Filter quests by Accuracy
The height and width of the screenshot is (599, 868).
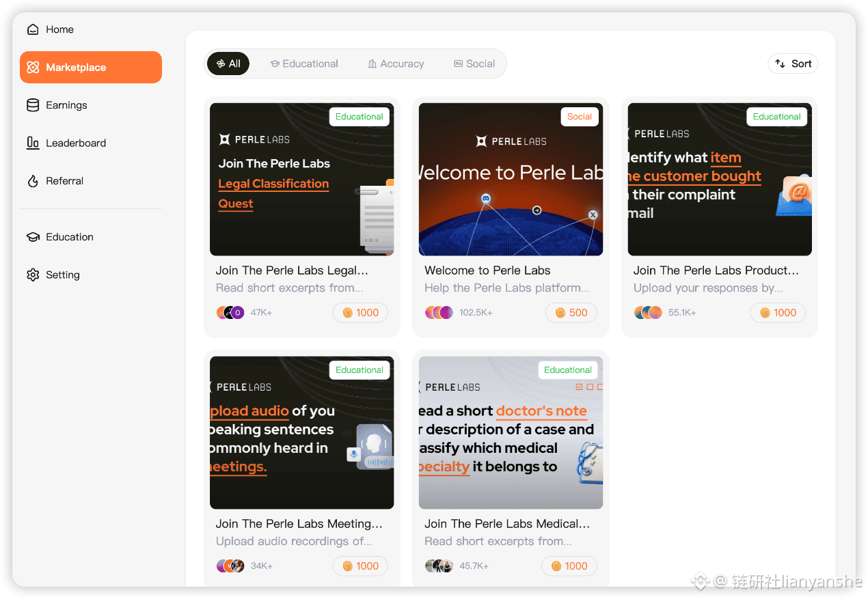tap(396, 64)
